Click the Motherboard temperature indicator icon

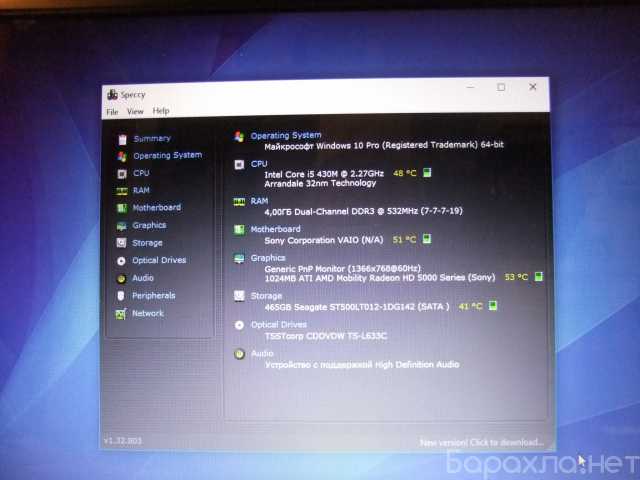(427, 238)
